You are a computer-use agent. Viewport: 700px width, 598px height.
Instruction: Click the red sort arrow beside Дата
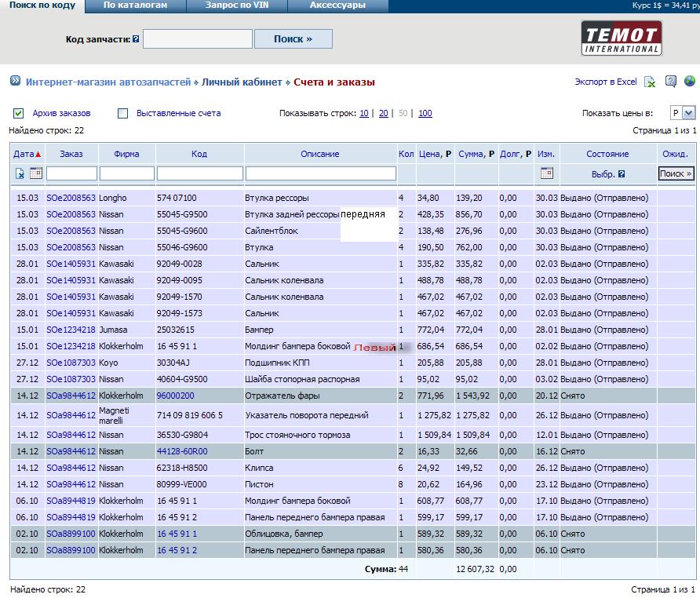[x=38, y=155]
